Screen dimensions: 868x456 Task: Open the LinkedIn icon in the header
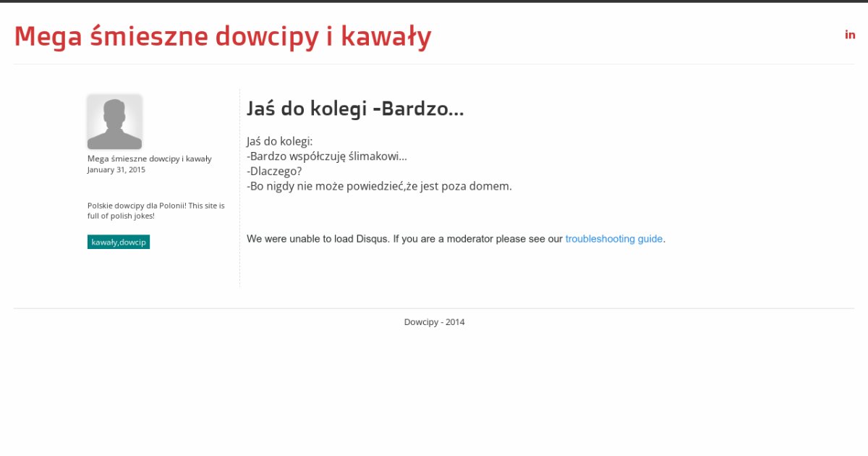[x=850, y=34]
